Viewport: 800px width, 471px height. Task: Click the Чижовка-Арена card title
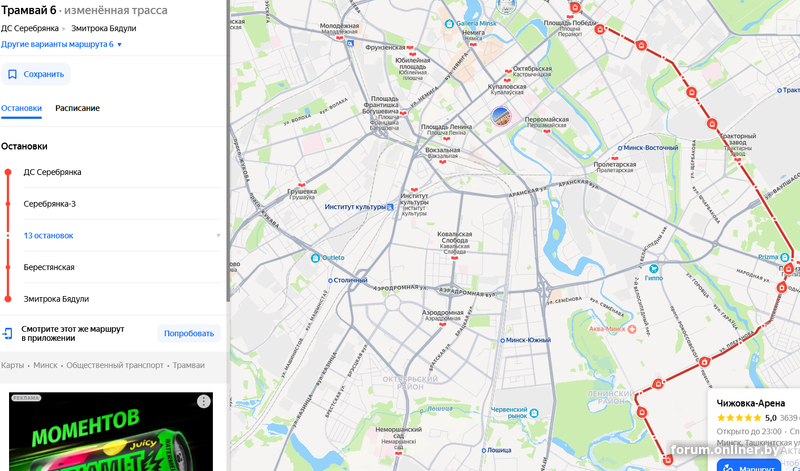(751, 403)
